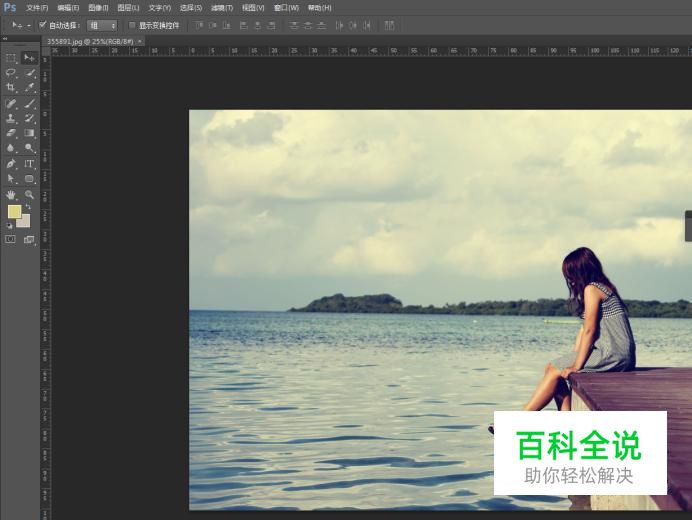
Task: Open the yellow foreground color picker
Action: pyautogui.click(x=14, y=212)
